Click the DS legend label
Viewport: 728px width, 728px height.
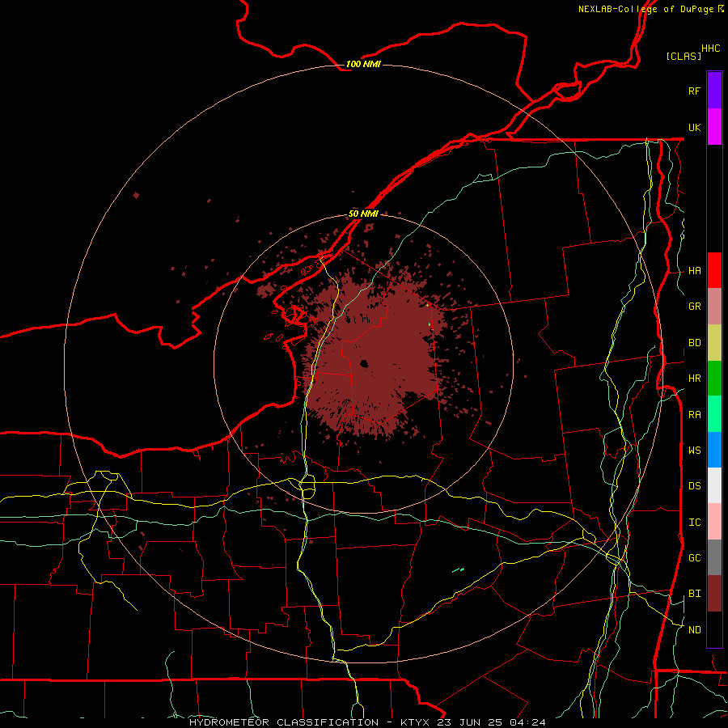[x=695, y=486]
